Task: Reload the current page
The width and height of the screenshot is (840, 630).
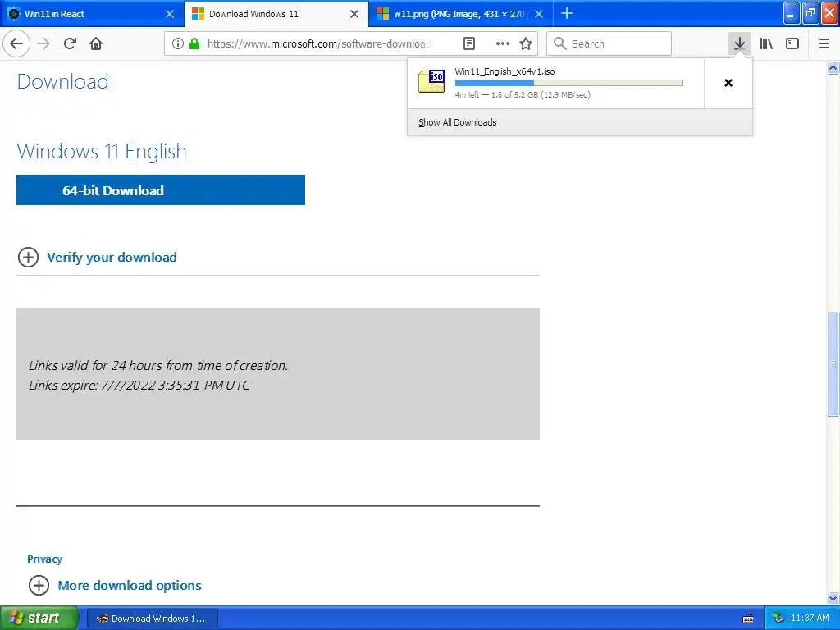Action: (70, 43)
